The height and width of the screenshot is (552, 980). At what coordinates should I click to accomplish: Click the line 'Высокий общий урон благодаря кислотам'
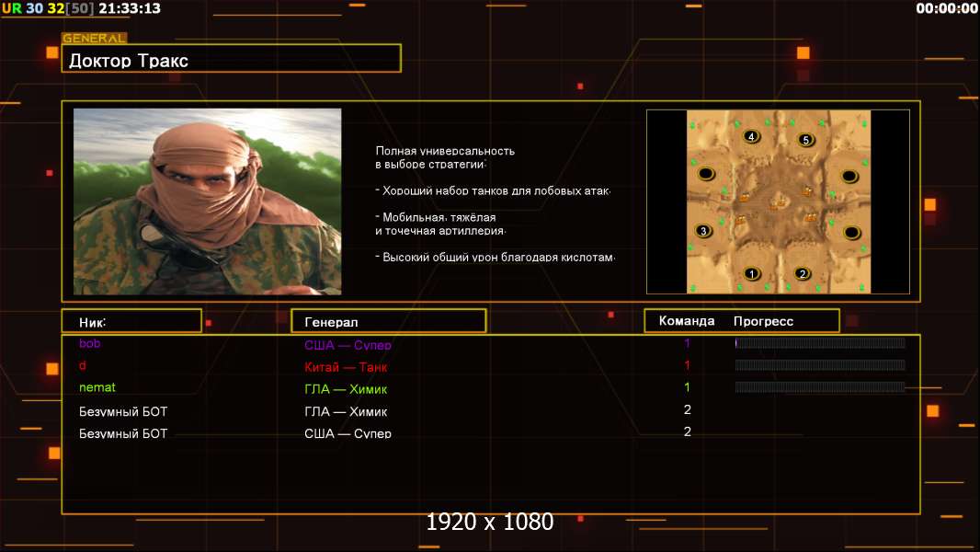click(x=496, y=257)
